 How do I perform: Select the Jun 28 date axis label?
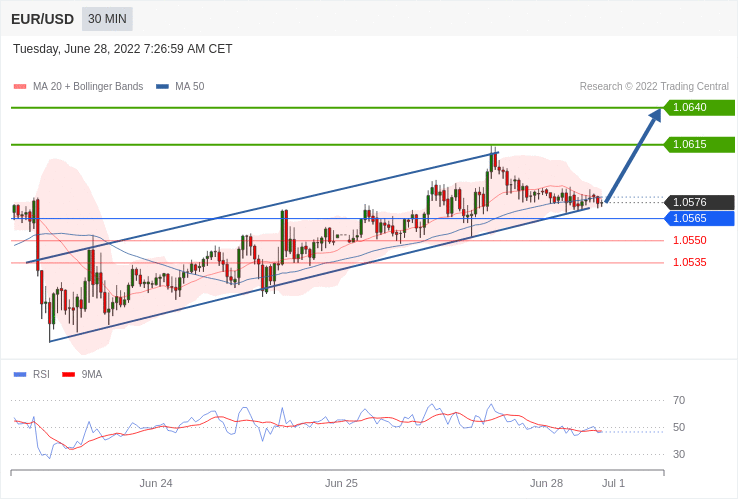(x=546, y=483)
